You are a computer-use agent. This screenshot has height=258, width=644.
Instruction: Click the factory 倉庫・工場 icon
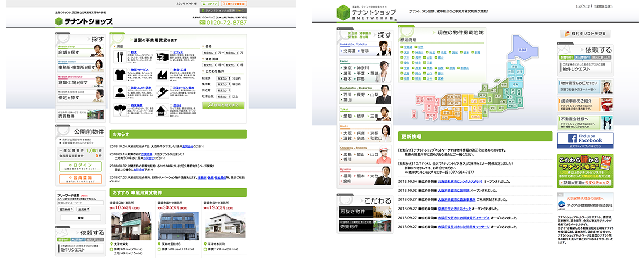click(164, 74)
